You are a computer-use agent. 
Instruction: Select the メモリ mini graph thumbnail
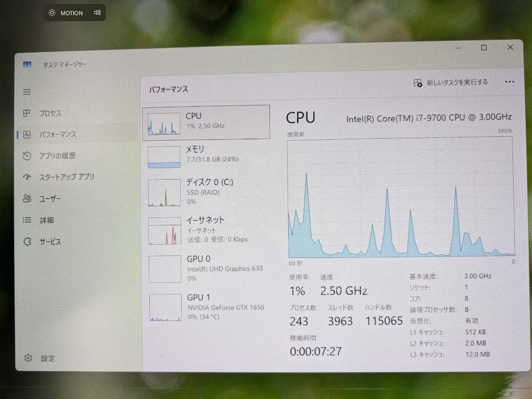164,156
